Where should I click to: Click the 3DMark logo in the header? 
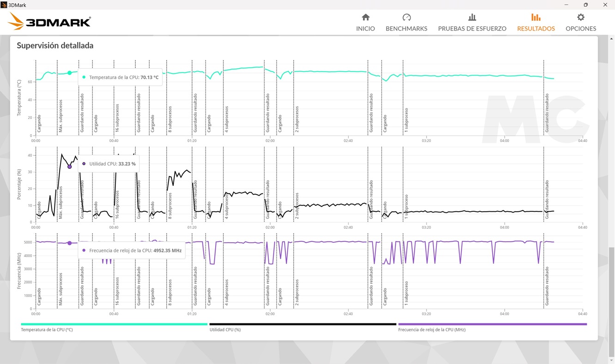pyautogui.click(x=49, y=22)
